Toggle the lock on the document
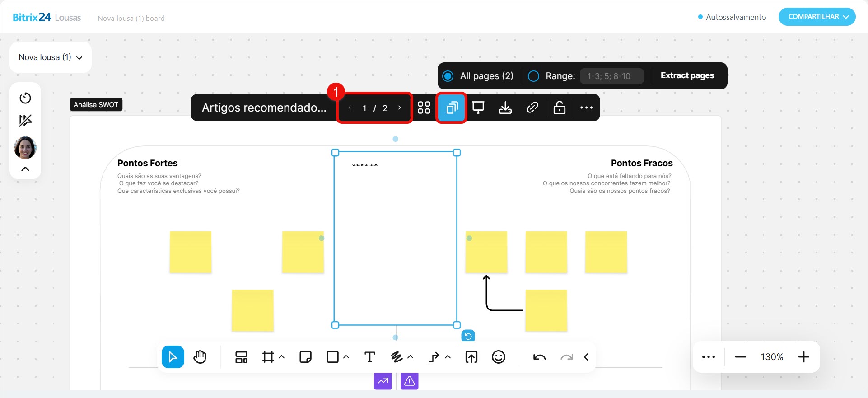This screenshot has height=398, width=868. 559,108
